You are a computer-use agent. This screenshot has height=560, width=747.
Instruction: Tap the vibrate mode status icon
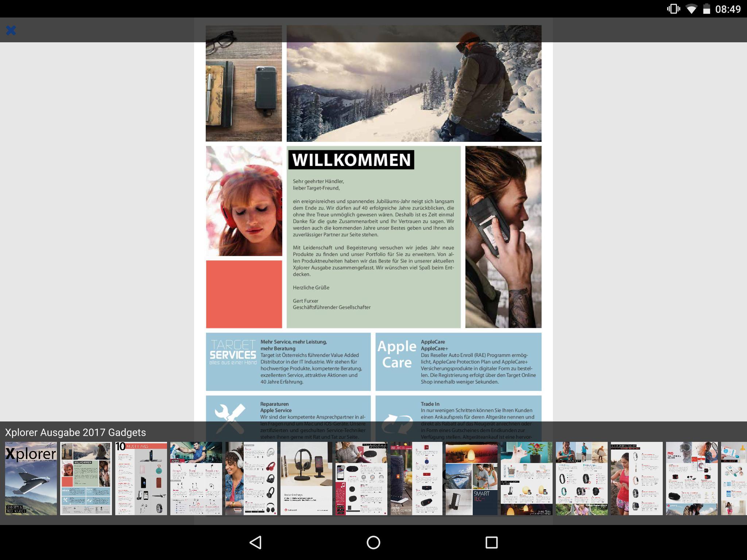pos(673,9)
